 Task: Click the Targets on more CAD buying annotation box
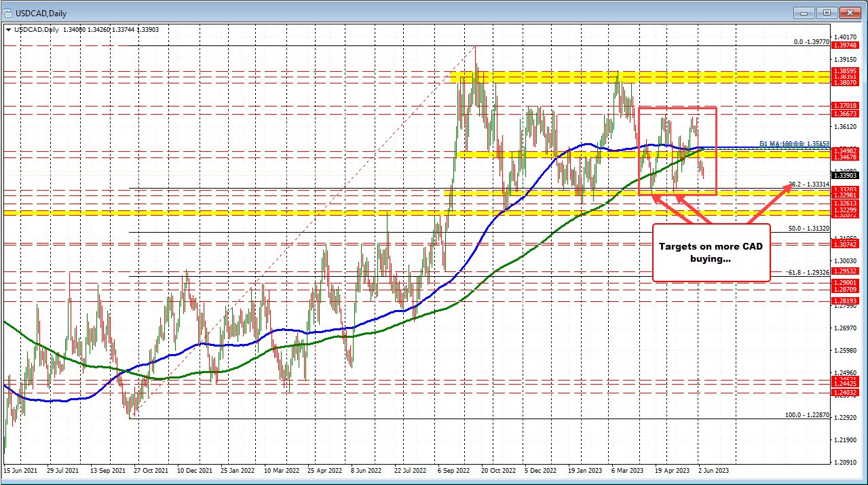coord(710,254)
